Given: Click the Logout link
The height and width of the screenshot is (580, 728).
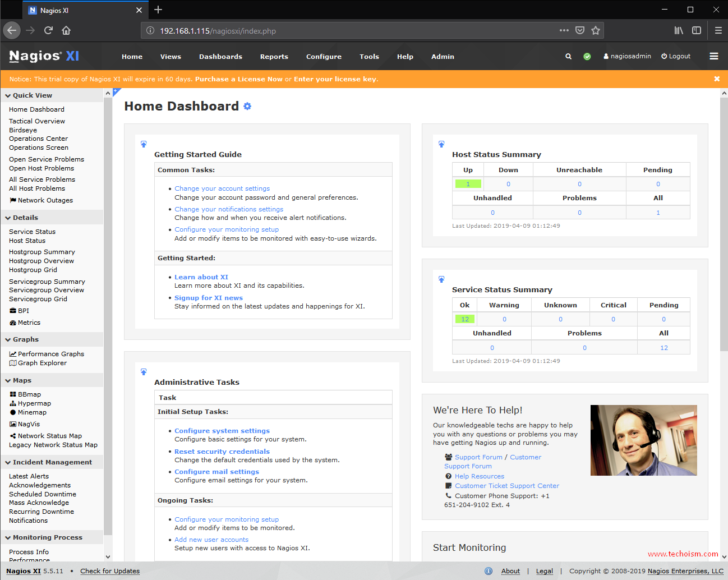Looking at the screenshot, I should click(x=676, y=56).
